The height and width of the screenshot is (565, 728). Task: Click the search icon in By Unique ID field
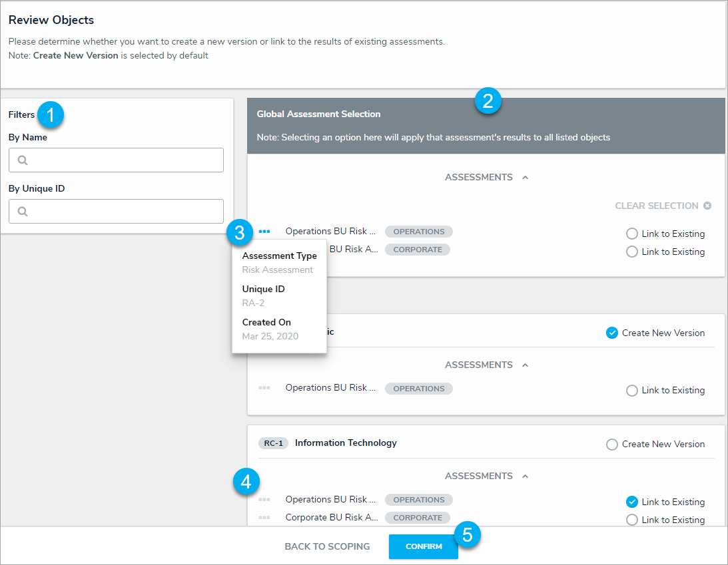23,212
